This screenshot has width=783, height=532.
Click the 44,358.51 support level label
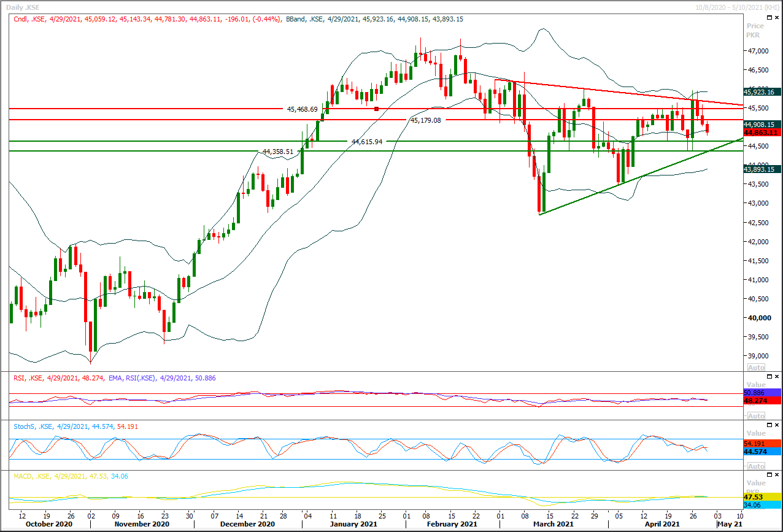[277, 152]
